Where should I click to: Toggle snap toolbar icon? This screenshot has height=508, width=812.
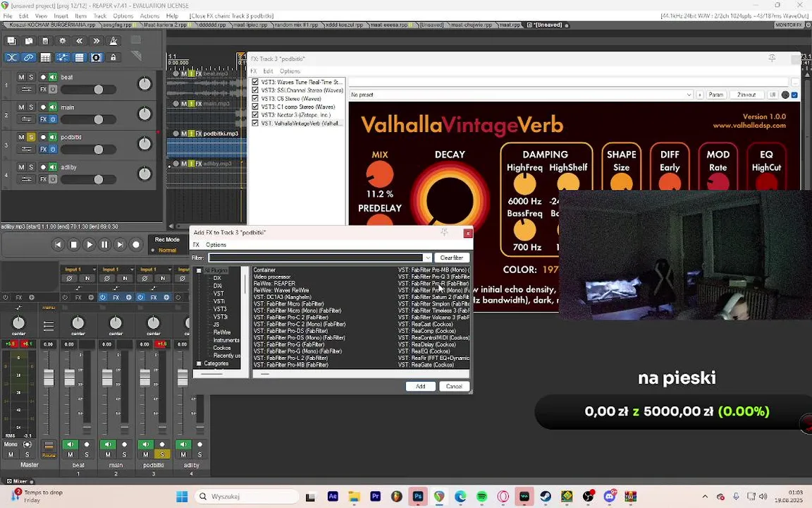tap(97, 58)
